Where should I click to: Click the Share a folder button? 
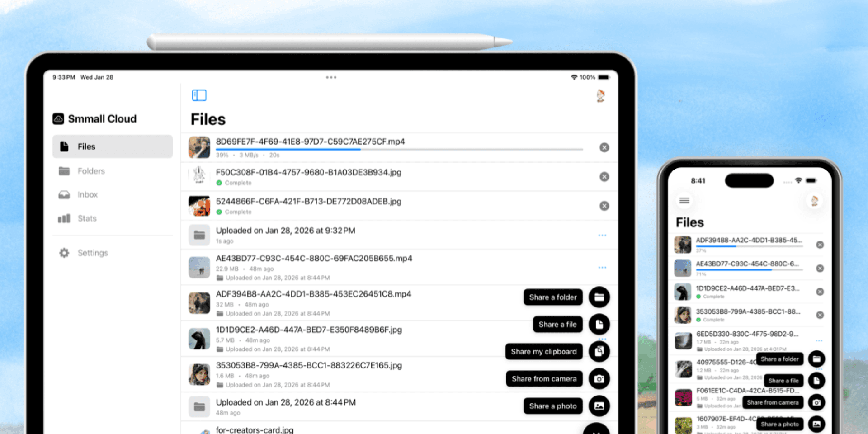[552, 297]
